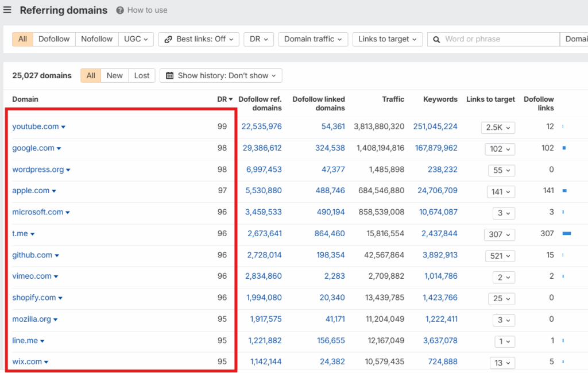Sort by the DR column header
Viewport: 588px width, 373px height.
pos(225,99)
